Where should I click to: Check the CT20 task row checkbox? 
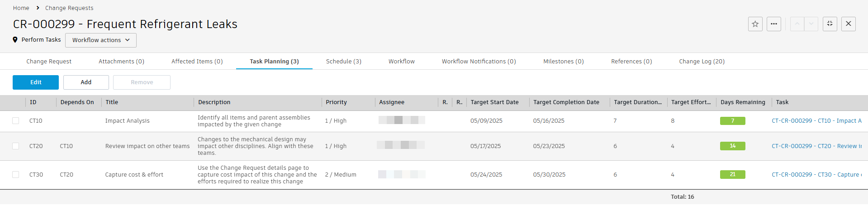(x=16, y=146)
